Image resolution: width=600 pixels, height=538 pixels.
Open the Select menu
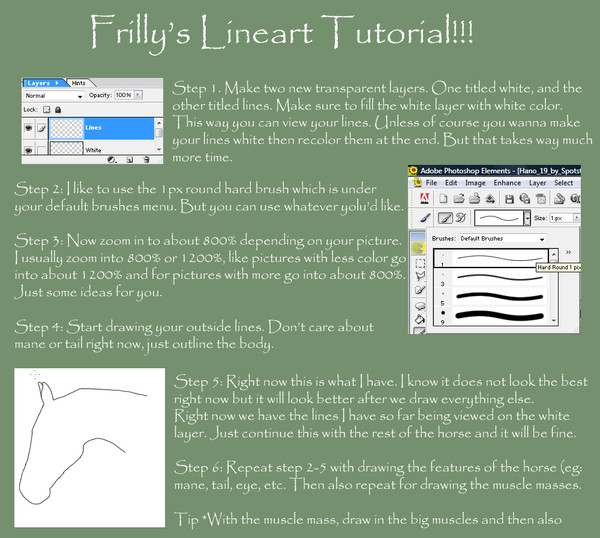(563, 183)
